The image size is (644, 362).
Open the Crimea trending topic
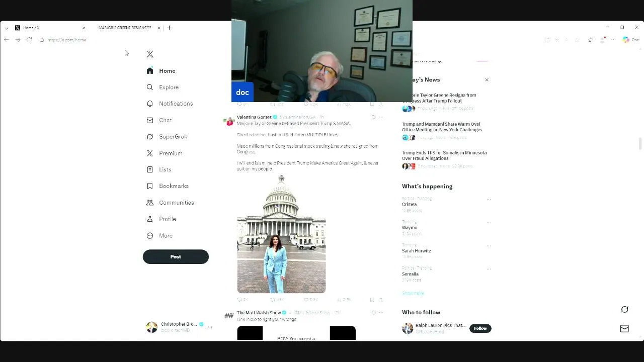pyautogui.click(x=409, y=205)
